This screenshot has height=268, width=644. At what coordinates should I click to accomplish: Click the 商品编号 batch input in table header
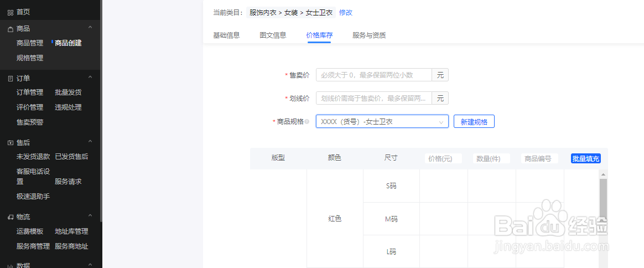[539, 159]
